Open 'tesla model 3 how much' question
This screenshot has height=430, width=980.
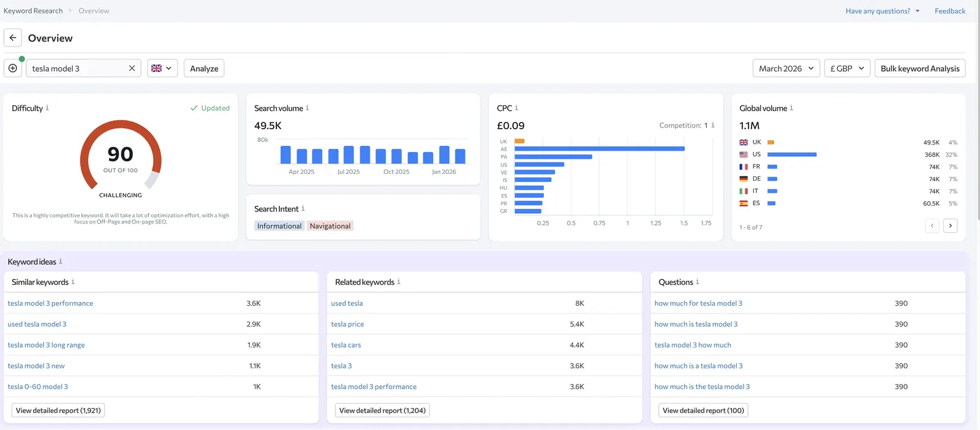point(693,345)
